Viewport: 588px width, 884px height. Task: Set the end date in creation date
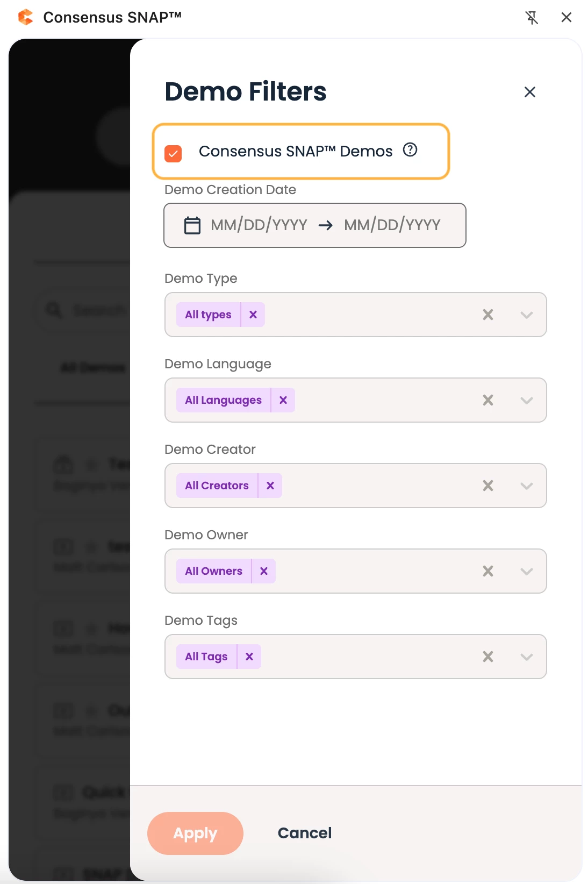tap(392, 225)
